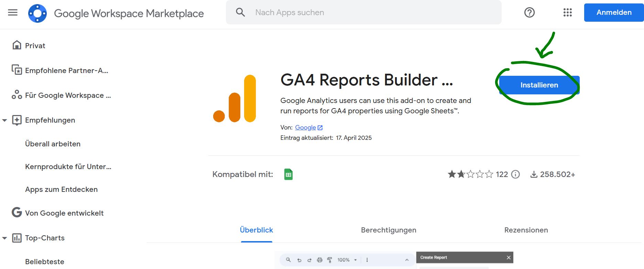The width and height of the screenshot is (644, 269).
Task: Click the Anmelden sign-in button
Action: point(614,12)
